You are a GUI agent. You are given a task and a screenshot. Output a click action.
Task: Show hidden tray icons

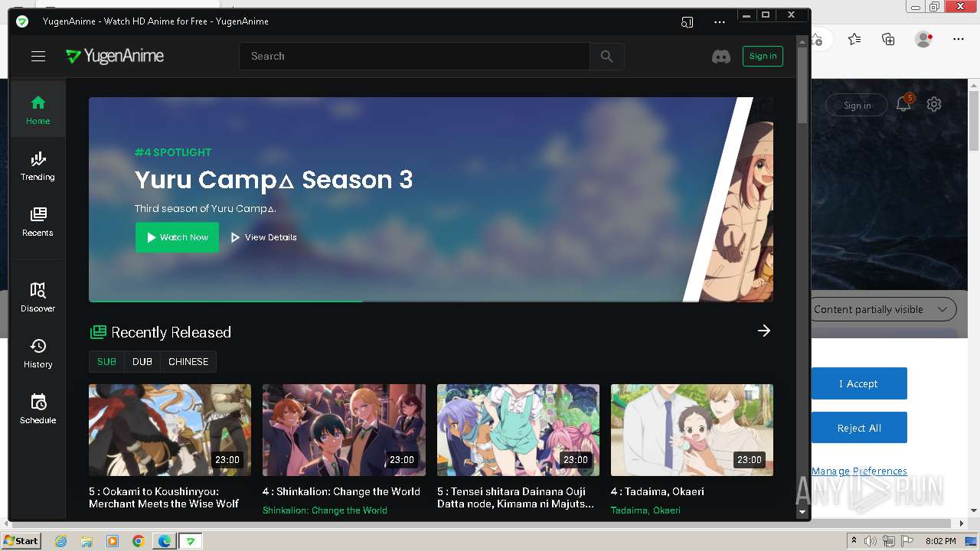pos(854,541)
